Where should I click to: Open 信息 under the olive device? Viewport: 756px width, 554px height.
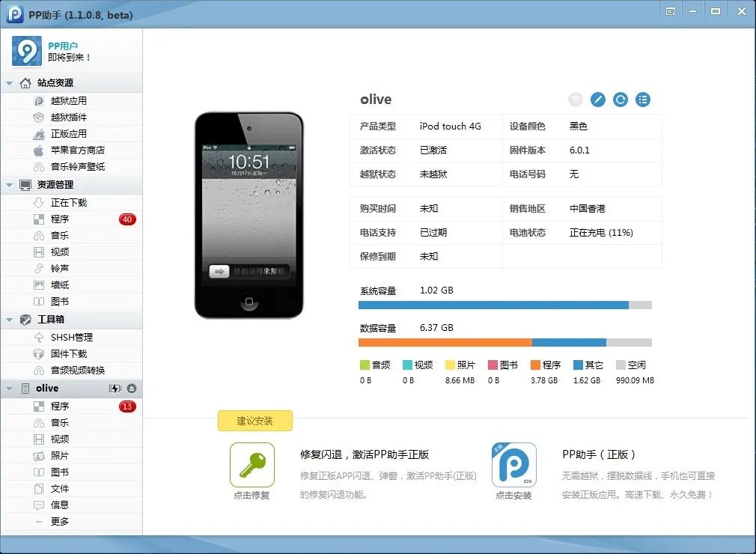71,505
